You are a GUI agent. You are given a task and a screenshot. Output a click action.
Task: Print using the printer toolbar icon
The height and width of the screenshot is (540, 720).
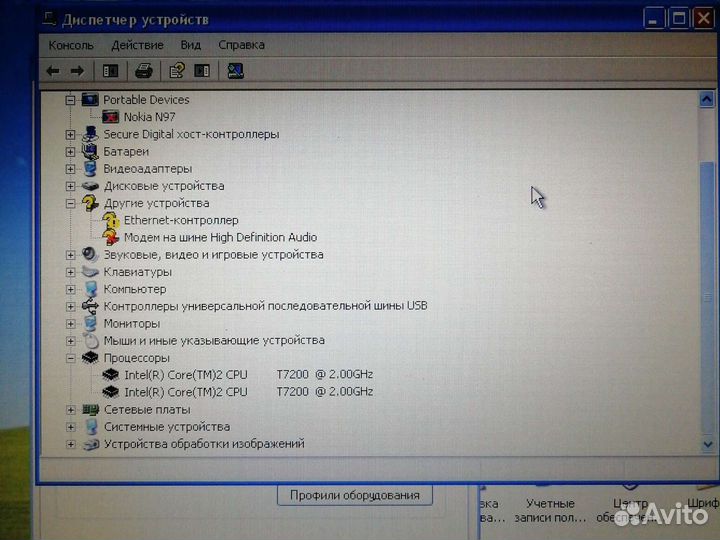click(x=144, y=71)
